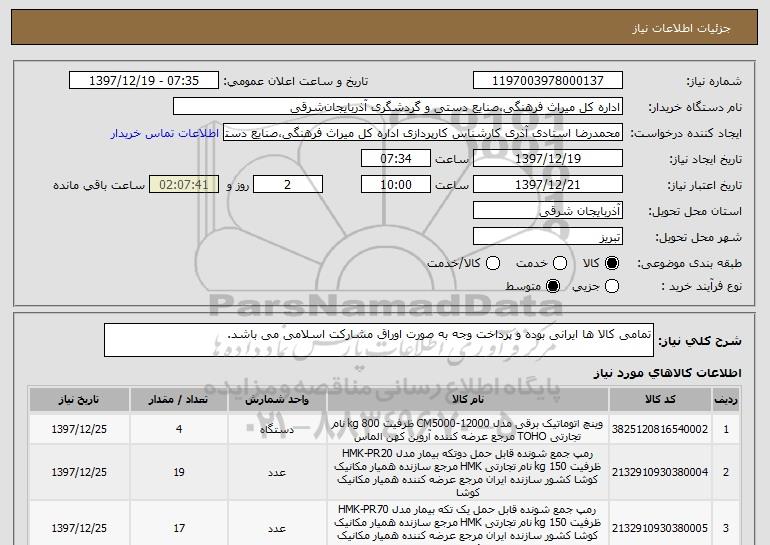Select the کالا/خدمت radio button
The width and height of the screenshot is (770, 545).
point(493,263)
